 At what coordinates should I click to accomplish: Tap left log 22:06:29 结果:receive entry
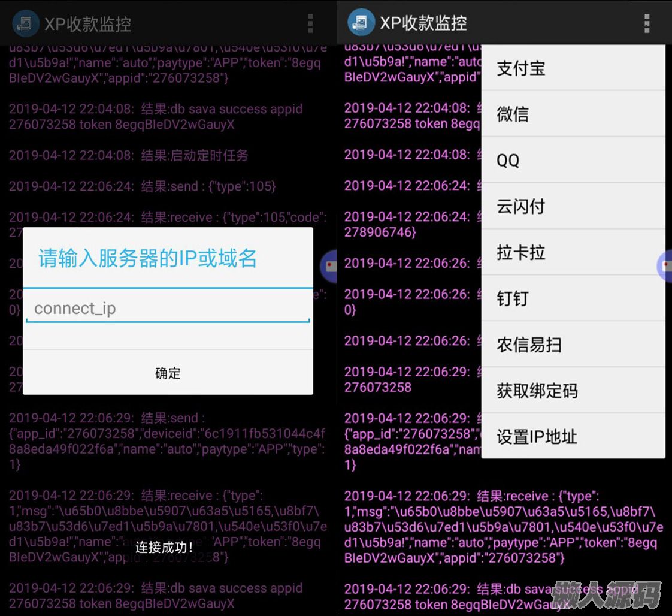(168, 526)
